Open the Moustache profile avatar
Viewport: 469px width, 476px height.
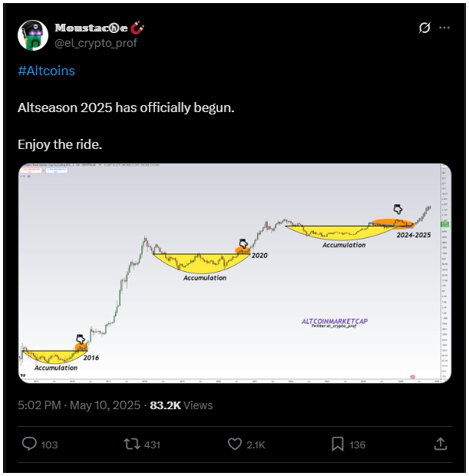(x=33, y=35)
